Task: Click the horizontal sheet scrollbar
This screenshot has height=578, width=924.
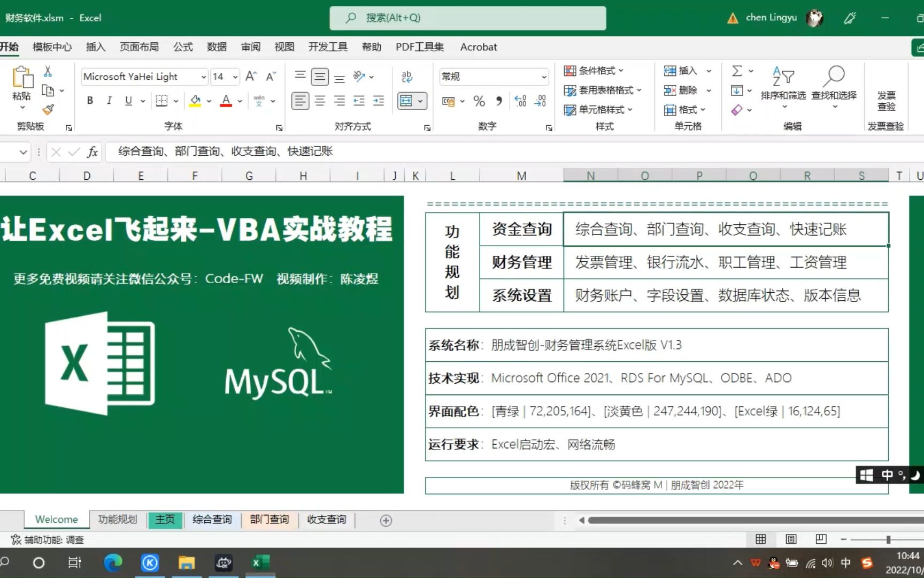Action: pyautogui.click(x=755, y=520)
